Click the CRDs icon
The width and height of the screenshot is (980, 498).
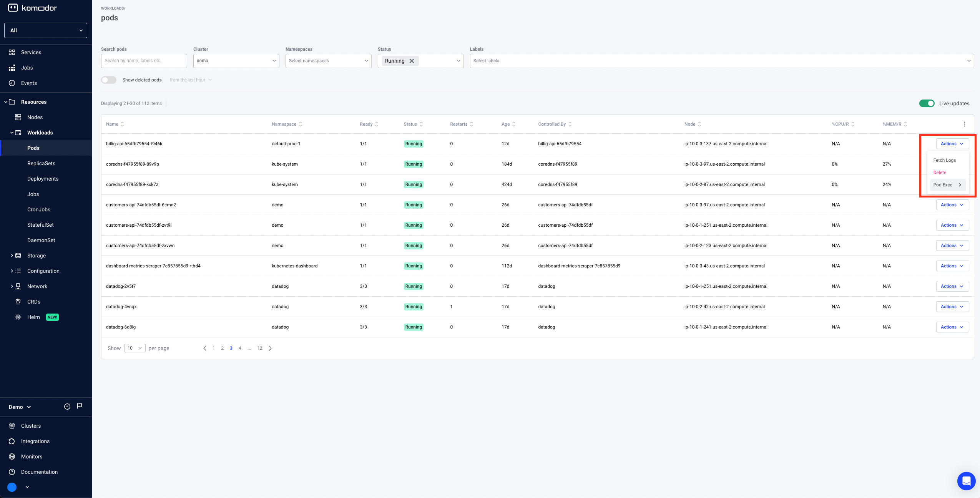point(18,302)
